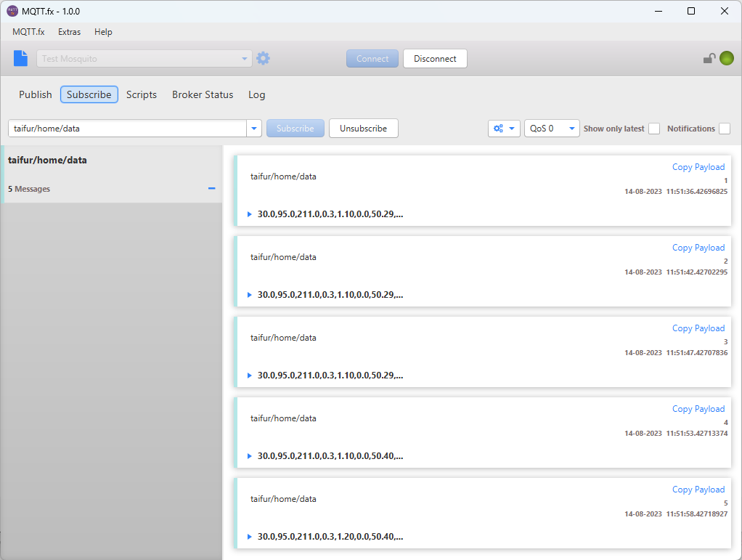Screen dimensions: 742x560
Task: Click the unlocked padlock icon
Action: [709, 59]
